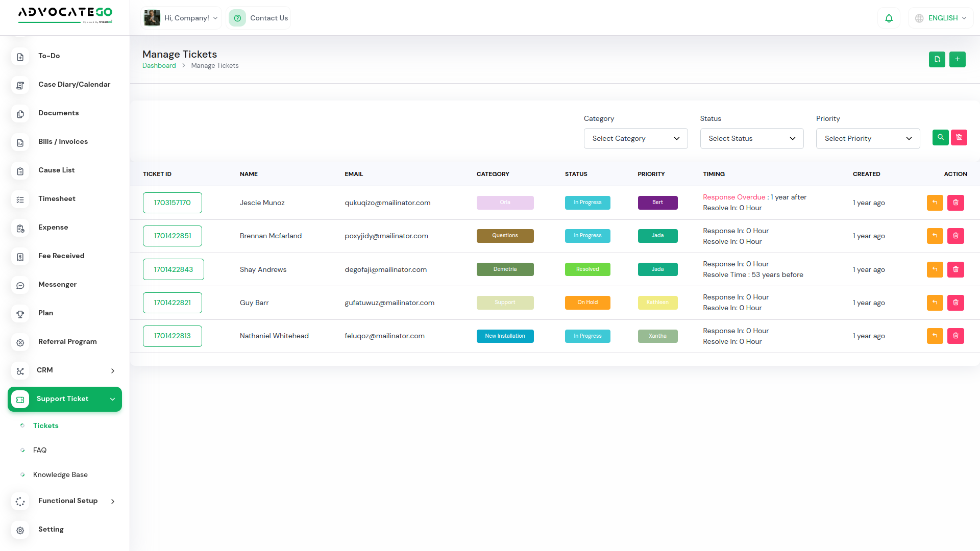
Task: Click reply icon for Jescie Munoz ticket
Action: pyautogui.click(x=935, y=203)
